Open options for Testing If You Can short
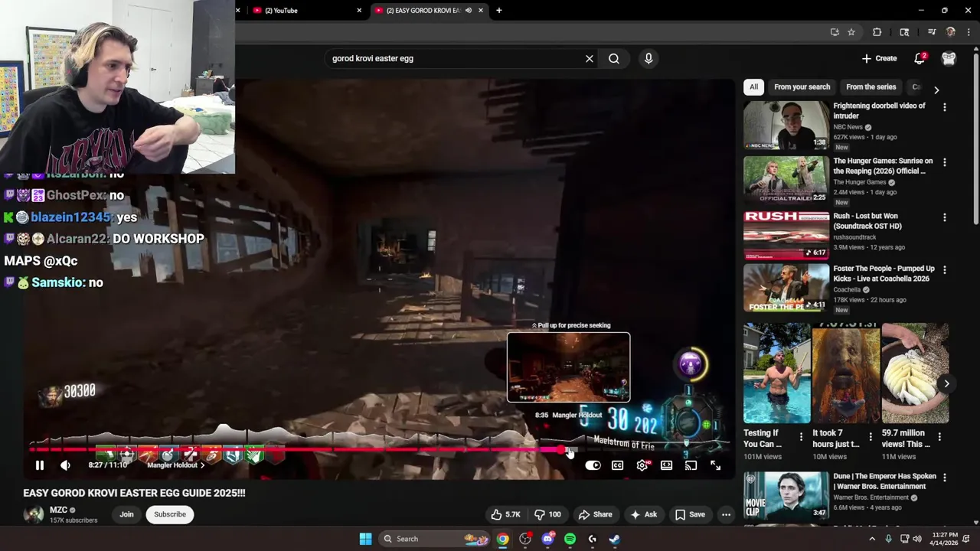This screenshot has width=980, height=551. click(801, 436)
